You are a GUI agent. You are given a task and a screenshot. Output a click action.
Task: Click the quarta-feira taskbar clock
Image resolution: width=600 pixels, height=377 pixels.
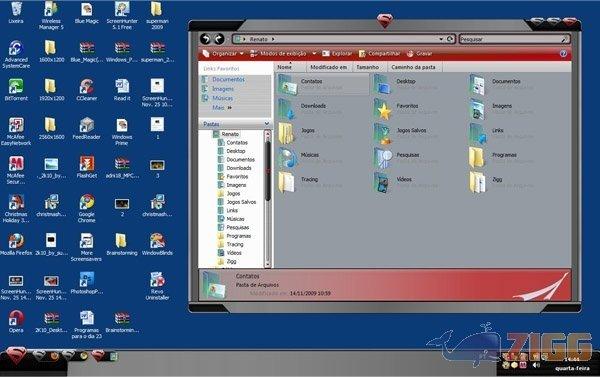coord(572,369)
